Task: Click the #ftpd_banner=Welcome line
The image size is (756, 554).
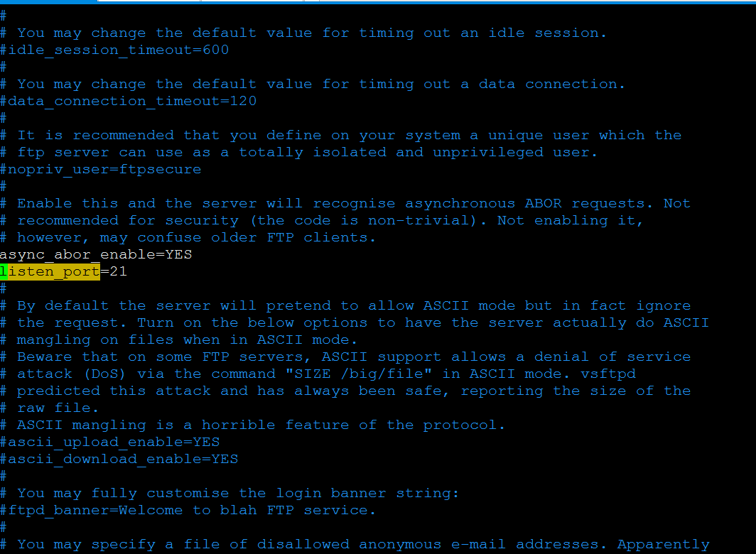Action: 188,510
